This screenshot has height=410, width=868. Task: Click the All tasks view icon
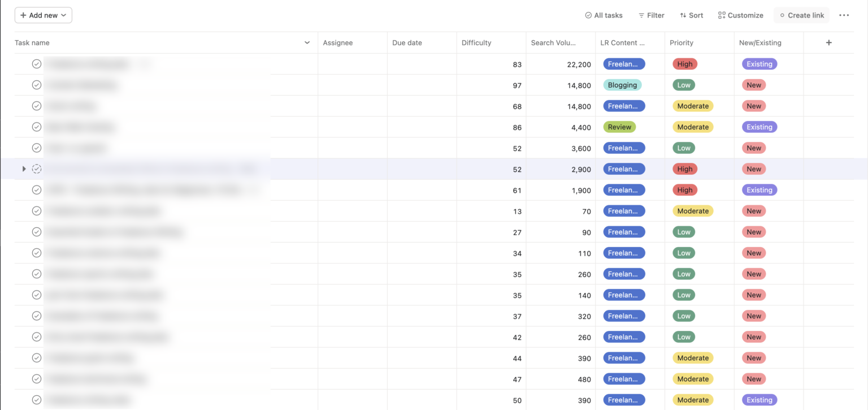pos(588,15)
